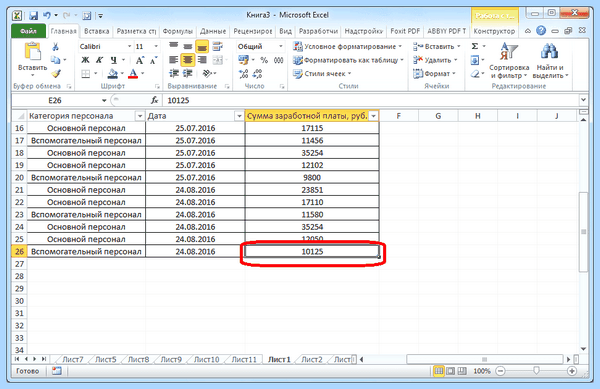Viewport: 600px width, 389px height.
Task: Switch to the Вид ribbon tab
Action: click(285, 31)
